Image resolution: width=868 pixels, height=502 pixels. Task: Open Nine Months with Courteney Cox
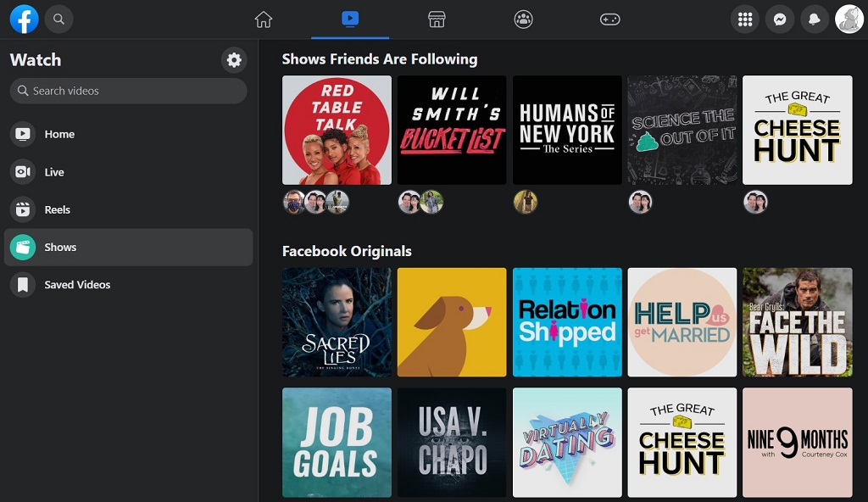798,443
